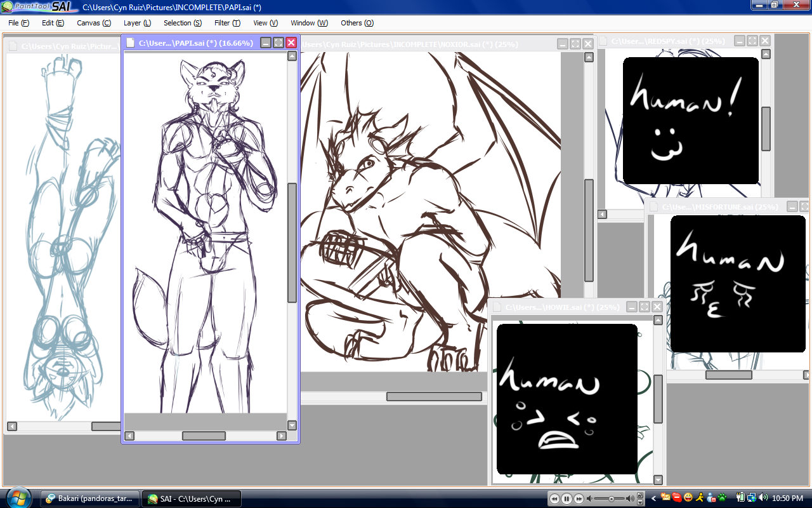Open the Others menu
The width and height of the screenshot is (812, 508).
click(x=357, y=23)
